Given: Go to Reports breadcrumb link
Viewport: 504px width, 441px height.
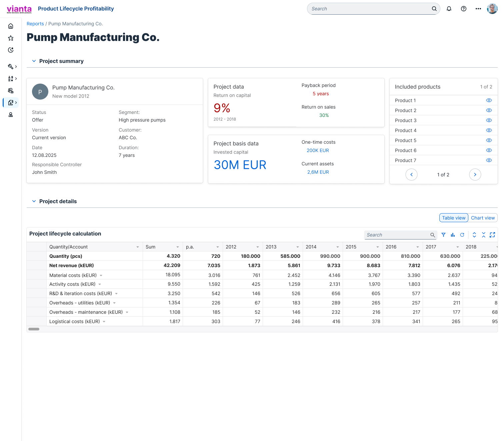Looking at the screenshot, I should 35,24.
